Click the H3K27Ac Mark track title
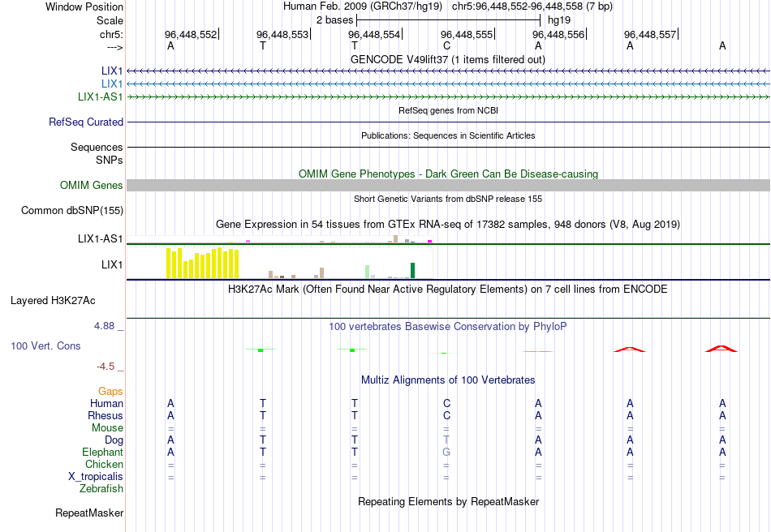 point(448,289)
